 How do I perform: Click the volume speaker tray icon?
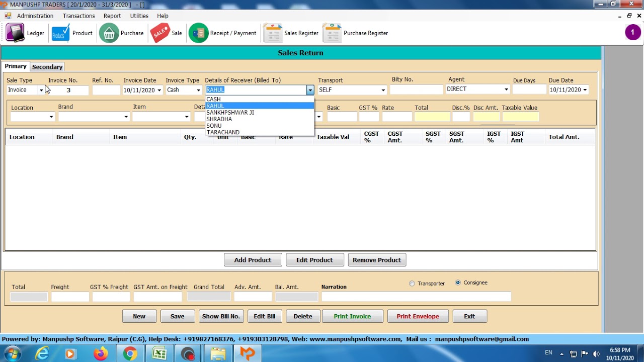click(596, 354)
